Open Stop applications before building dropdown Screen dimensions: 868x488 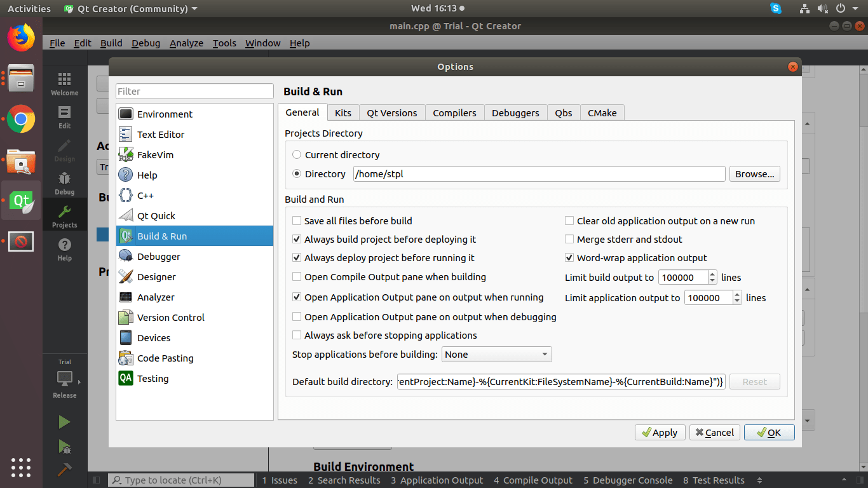pos(496,354)
